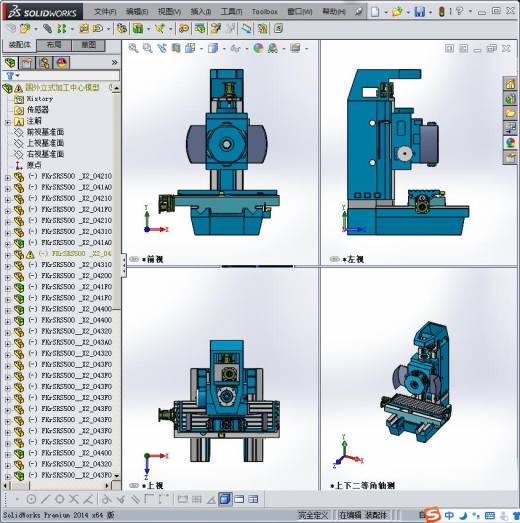
Task: Click the Linear Component Pattern icon
Action: (62, 29)
